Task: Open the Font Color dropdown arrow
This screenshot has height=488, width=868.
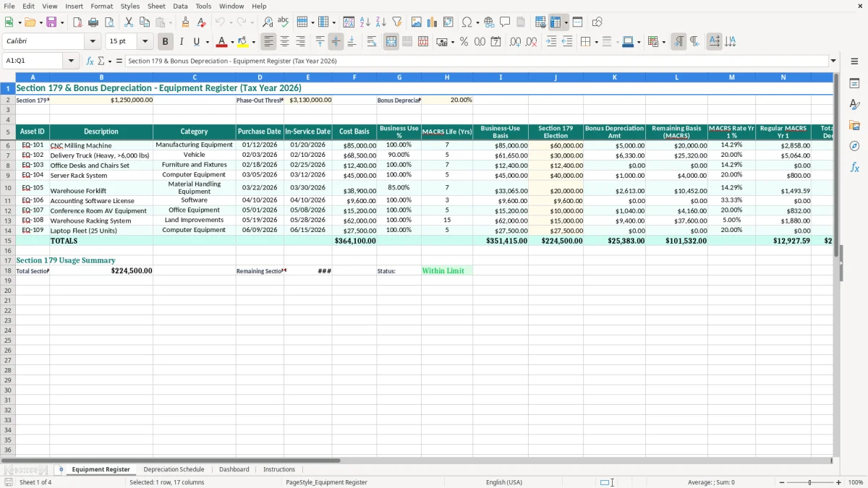Action: pos(232,43)
